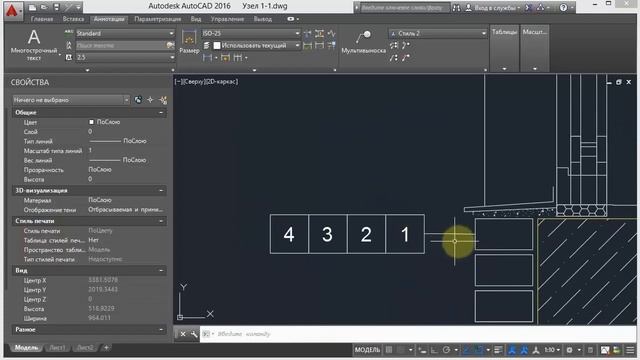Open the Стиль 2 multileader style dropdown
Screen dimensions: 640x360
(x=438, y=33)
